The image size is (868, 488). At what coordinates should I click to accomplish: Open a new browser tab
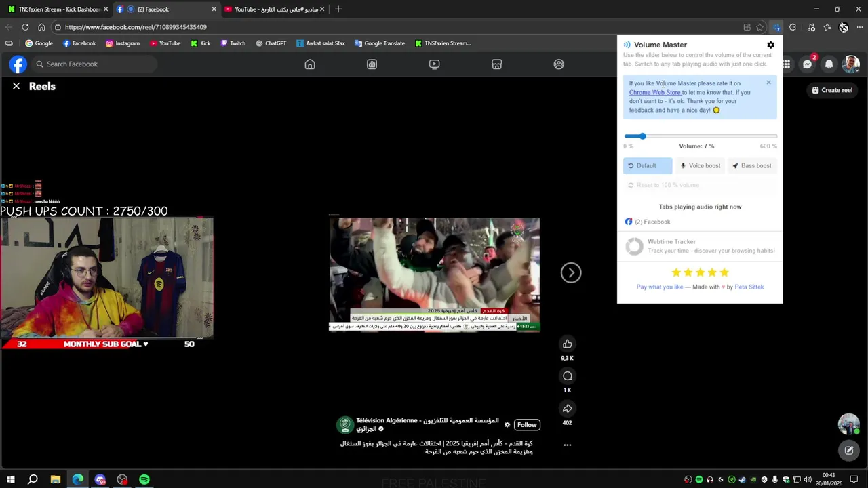(338, 9)
